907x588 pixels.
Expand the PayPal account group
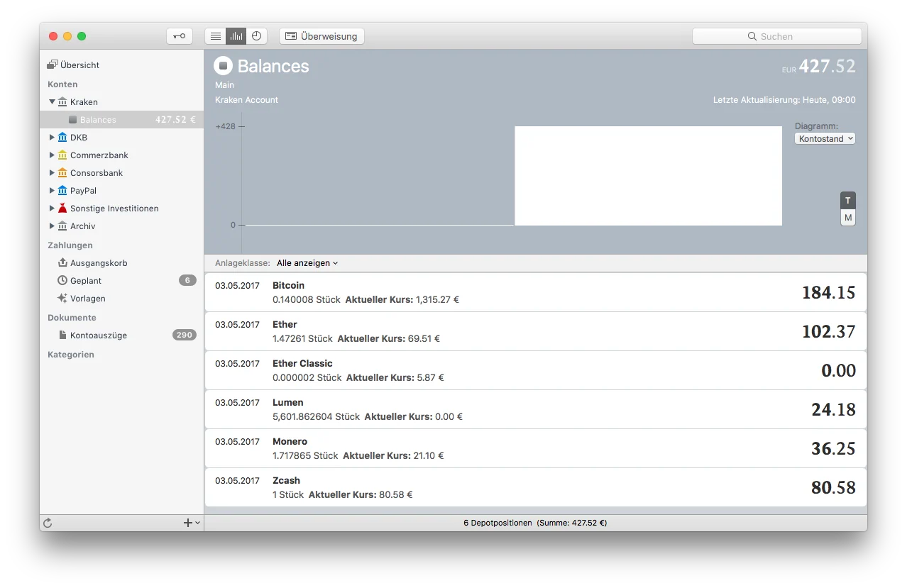[x=52, y=191]
